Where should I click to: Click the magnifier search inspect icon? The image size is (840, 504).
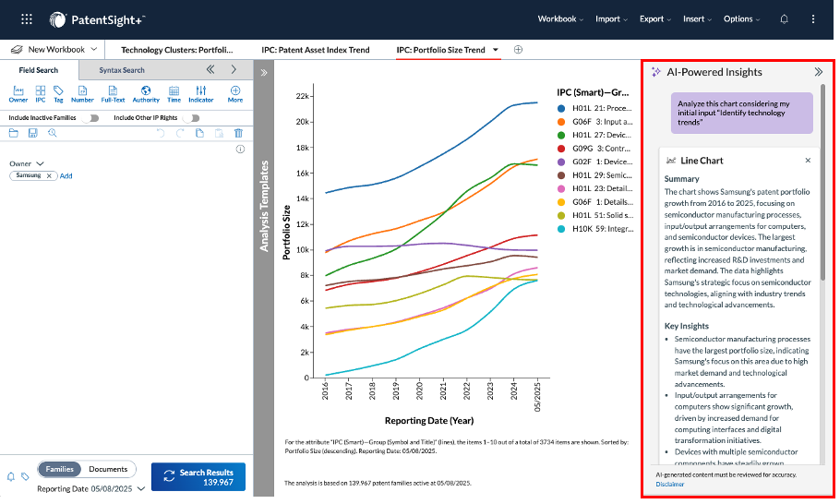point(52,133)
